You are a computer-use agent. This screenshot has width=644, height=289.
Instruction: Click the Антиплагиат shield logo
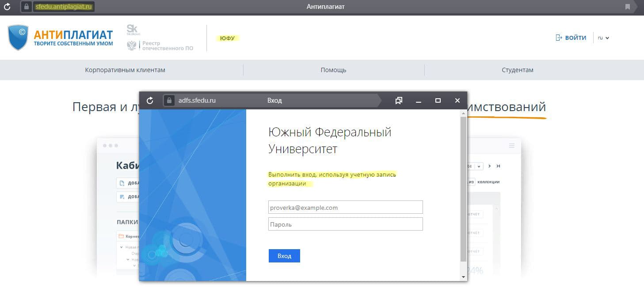(18, 38)
